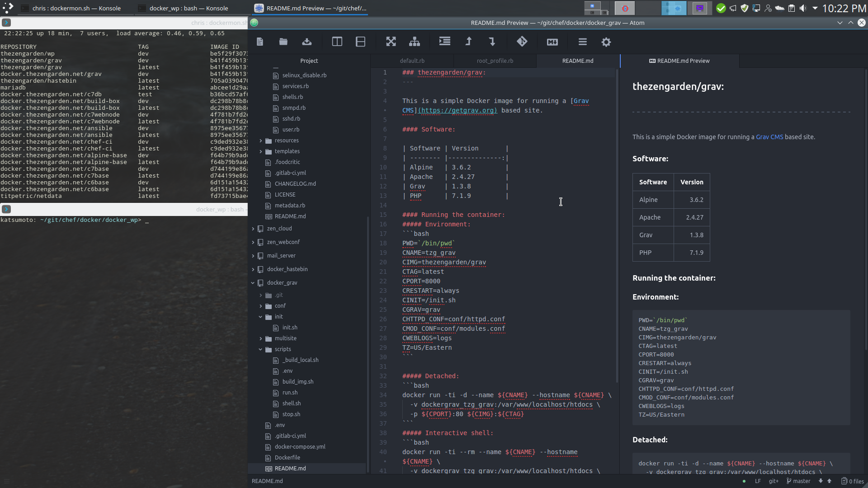The image size is (868, 488).
Task: Click line 22 CPORT=8000 in editor
Action: [421, 281]
